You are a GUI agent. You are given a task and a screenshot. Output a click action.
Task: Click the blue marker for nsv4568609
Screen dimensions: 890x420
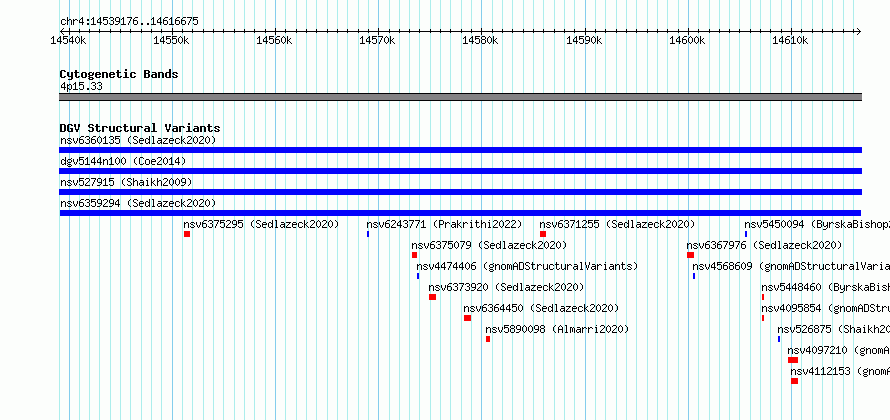(x=694, y=276)
